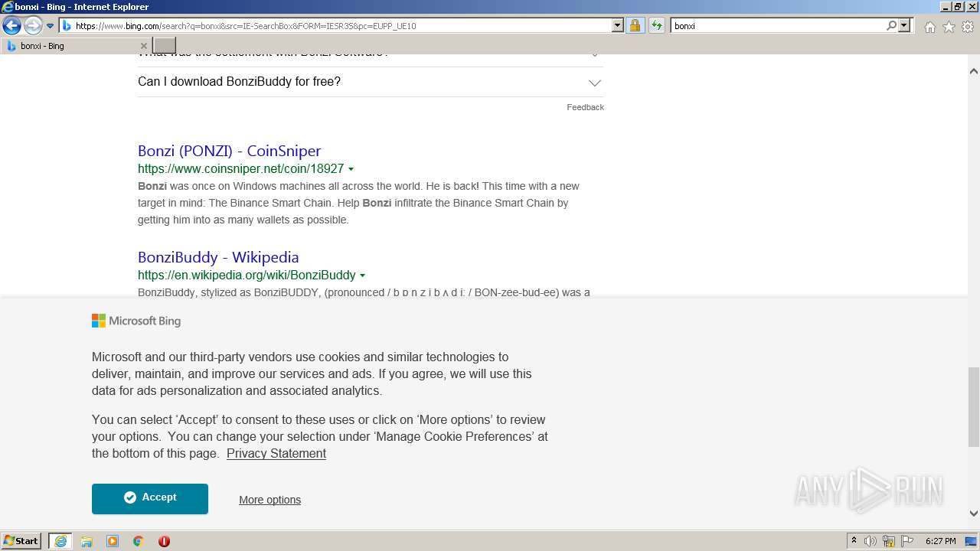Click the clock showing 6:27 PM
Screen dimensions: 980x551
tap(940, 541)
